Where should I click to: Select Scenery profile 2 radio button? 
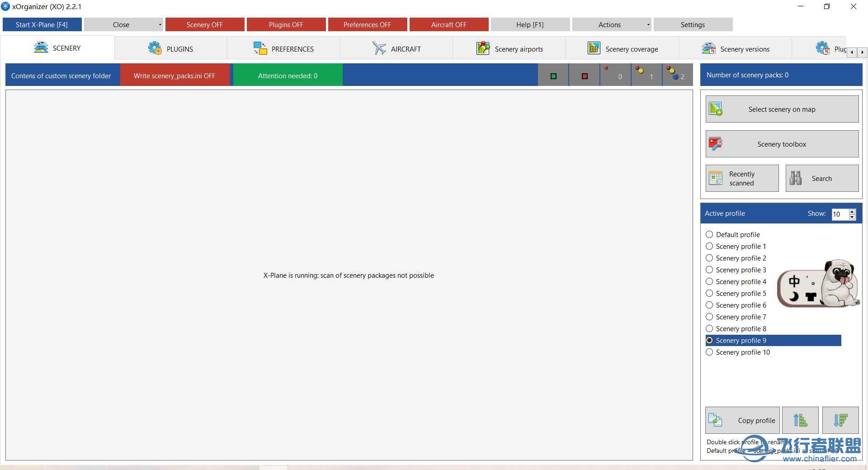click(709, 258)
